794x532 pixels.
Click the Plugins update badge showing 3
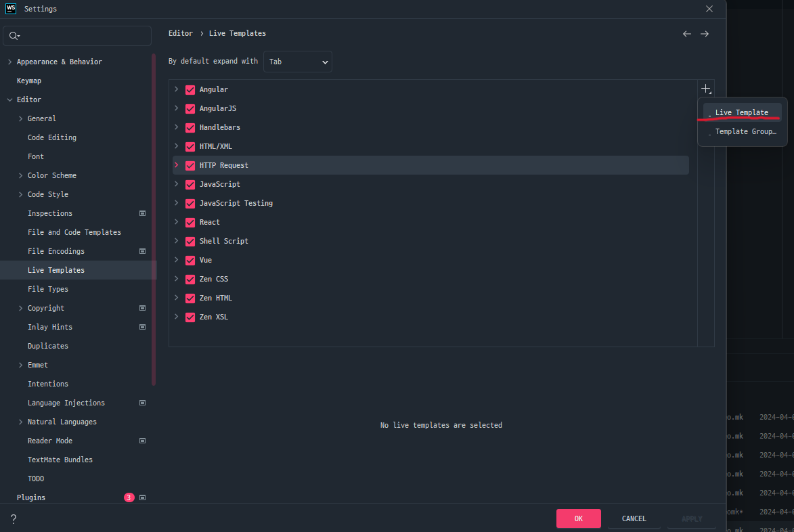pyautogui.click(x=129, y=497)
